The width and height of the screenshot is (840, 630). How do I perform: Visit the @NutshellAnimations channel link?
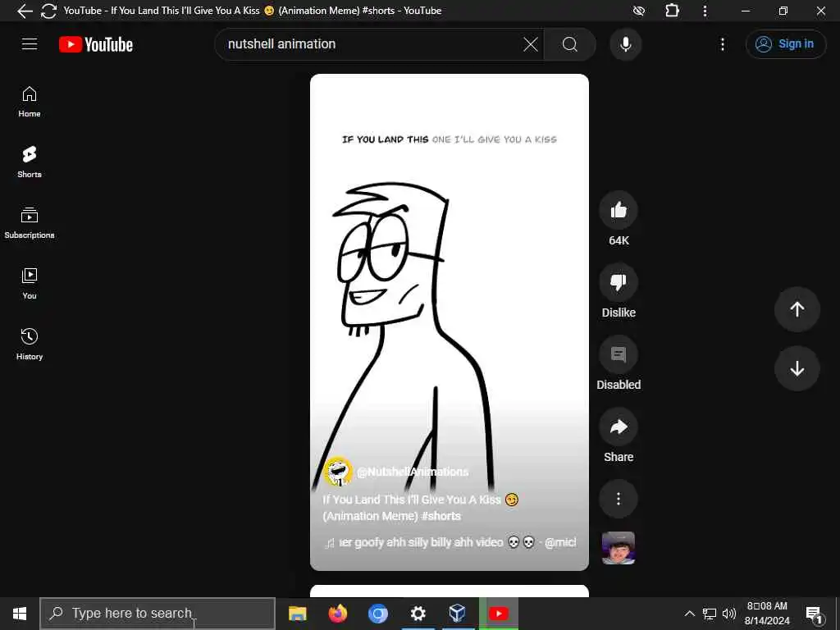click(x=413, y=472)
